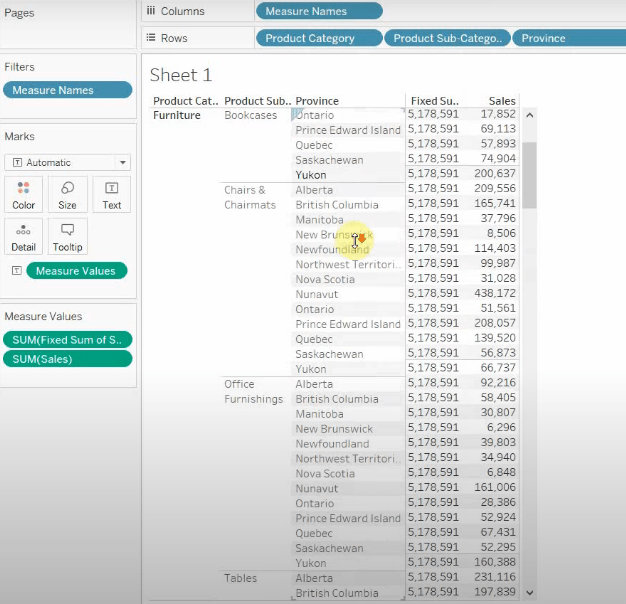Viewport: 626px width, 604px height.
Task: Click the Sales column header
Action: tap(501, 101)
